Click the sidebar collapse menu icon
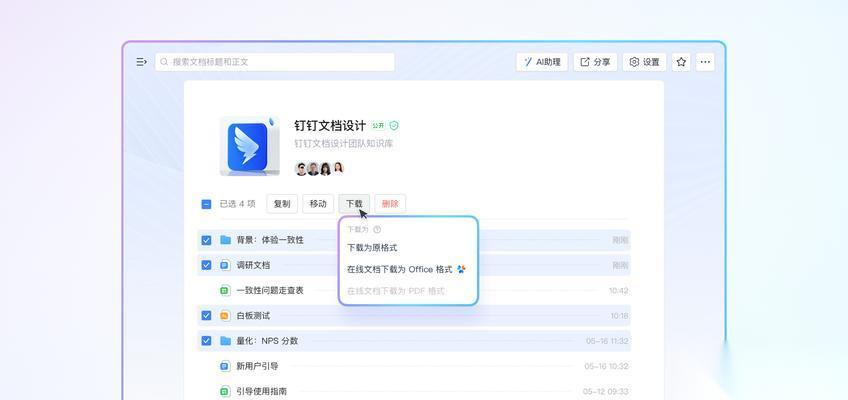The height and width of the screenshot is (400, 848). click(141, 62)
